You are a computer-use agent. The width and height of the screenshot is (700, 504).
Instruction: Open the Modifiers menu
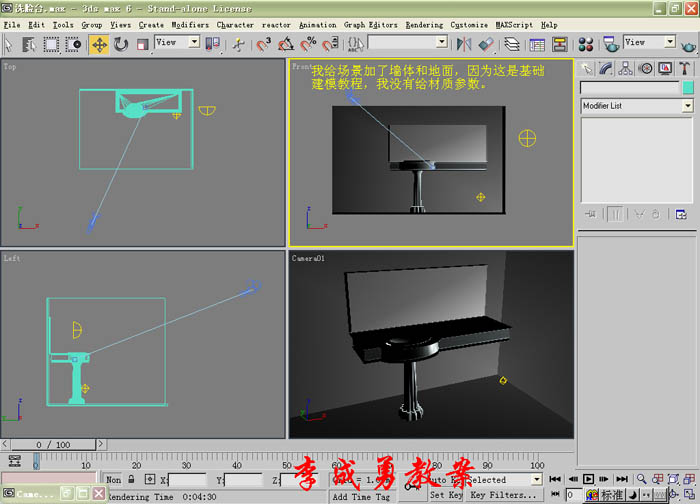pos(190,25)
